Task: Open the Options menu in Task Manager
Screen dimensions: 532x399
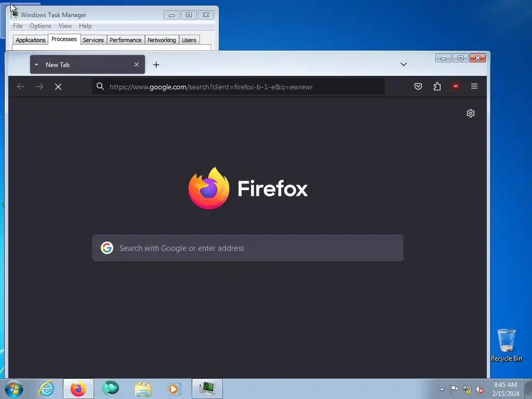Action: [x=41, y=26]
